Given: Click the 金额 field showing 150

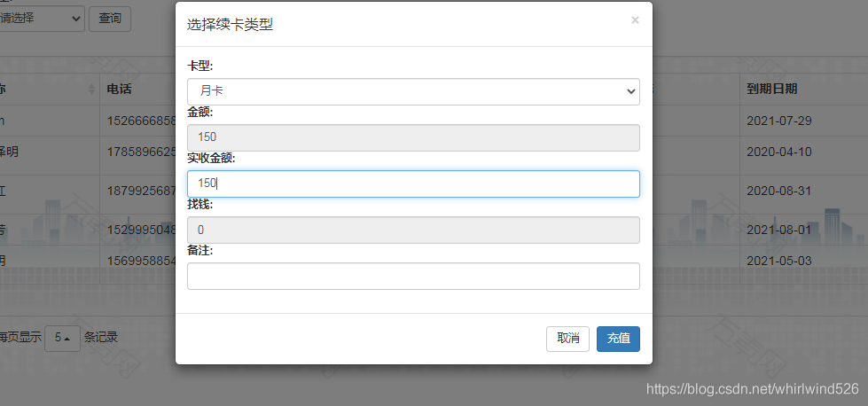Looking at the screenshot, I should point(413,137).
